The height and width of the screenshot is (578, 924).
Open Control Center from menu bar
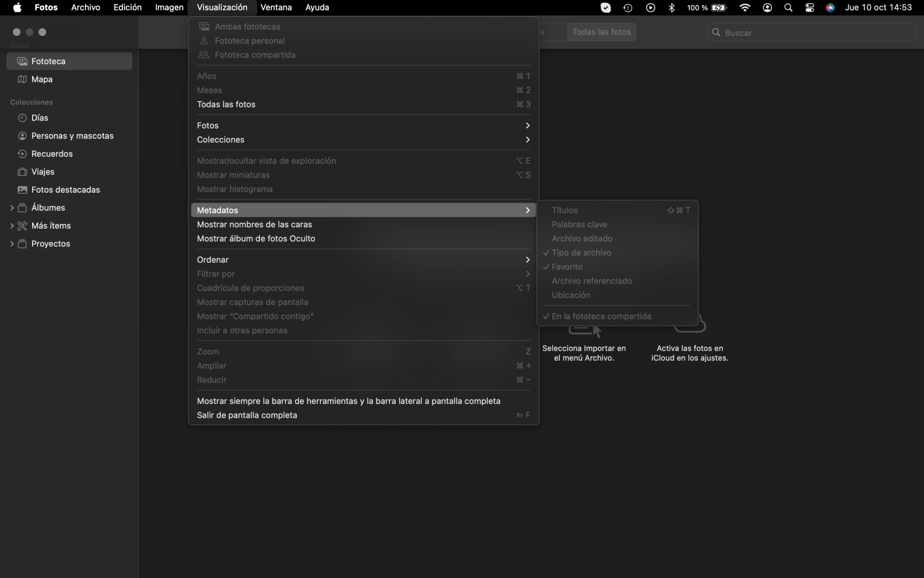810,7
